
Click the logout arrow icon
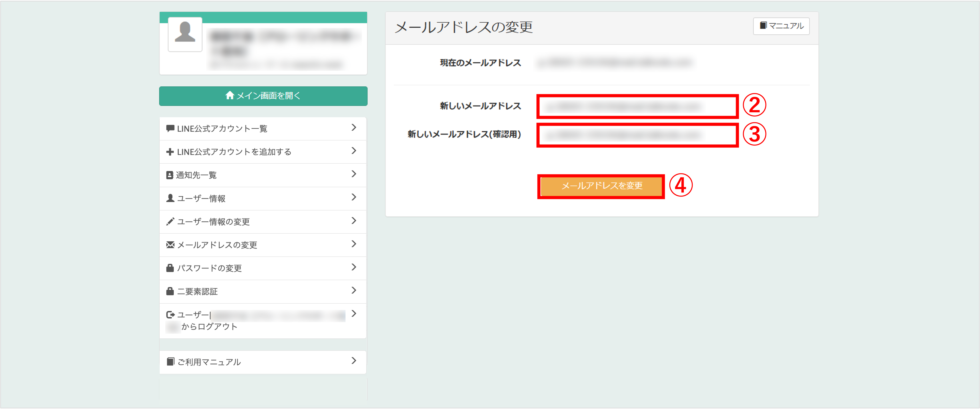pos(170,315)
